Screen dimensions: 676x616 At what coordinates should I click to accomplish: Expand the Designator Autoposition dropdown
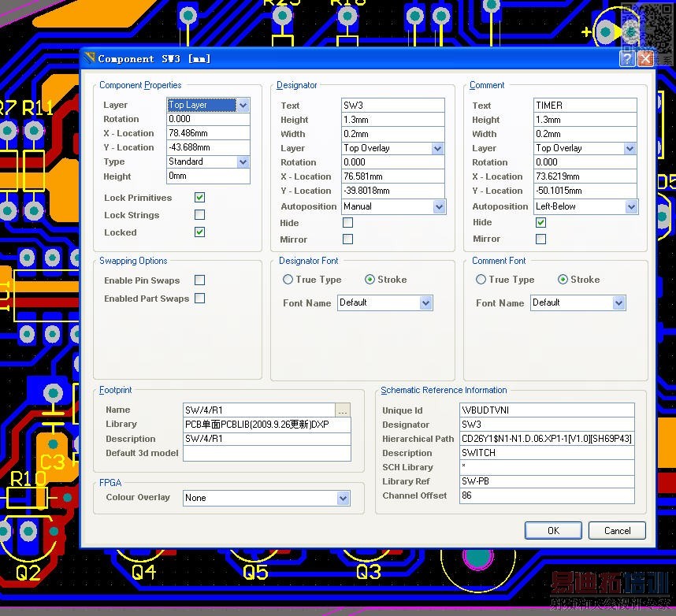click(438, 206)
